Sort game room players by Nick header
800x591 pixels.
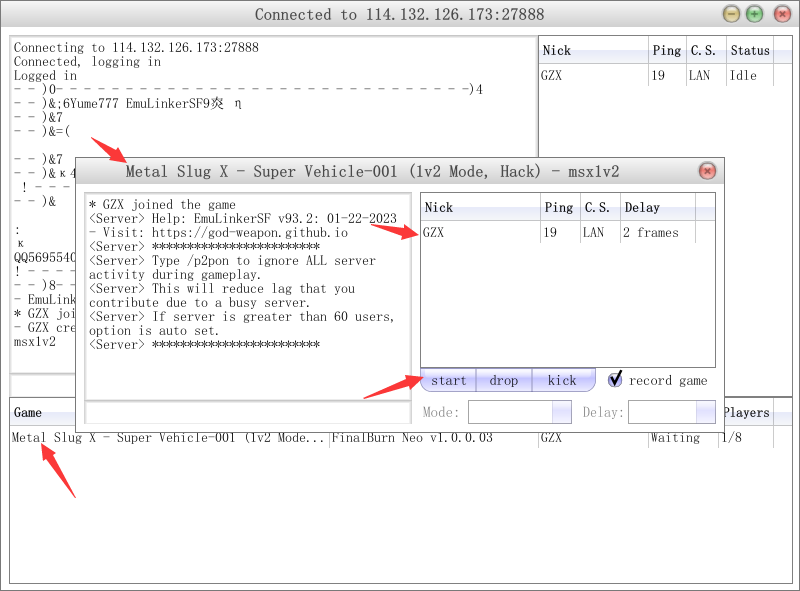click(x=481, y=207)
